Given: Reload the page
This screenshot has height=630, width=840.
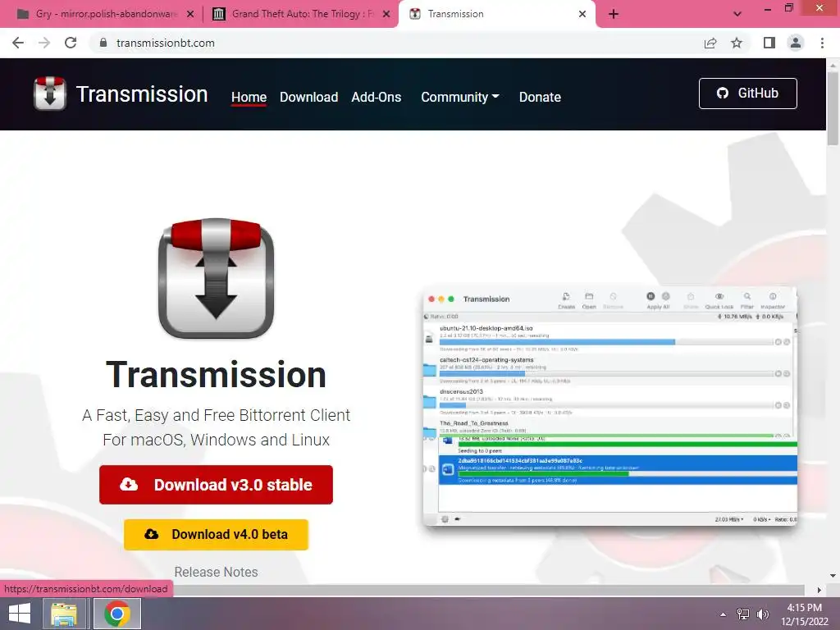Looking at the screenshot, I should coord(71,43).
